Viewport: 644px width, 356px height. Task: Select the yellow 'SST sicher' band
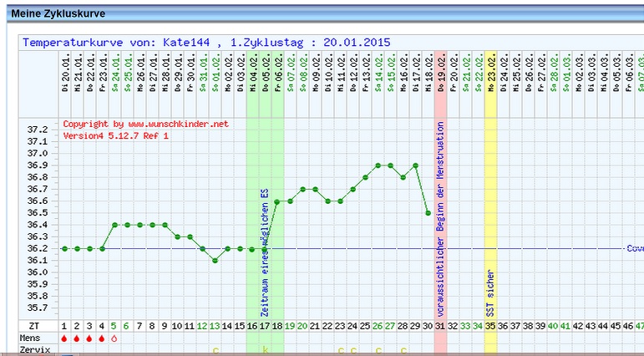click(x=490, y=209)
